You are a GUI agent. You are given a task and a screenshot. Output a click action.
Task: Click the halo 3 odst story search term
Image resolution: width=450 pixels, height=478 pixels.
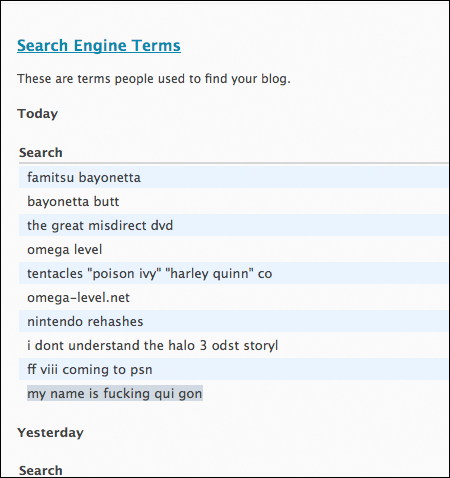click(x=153, y=346)
